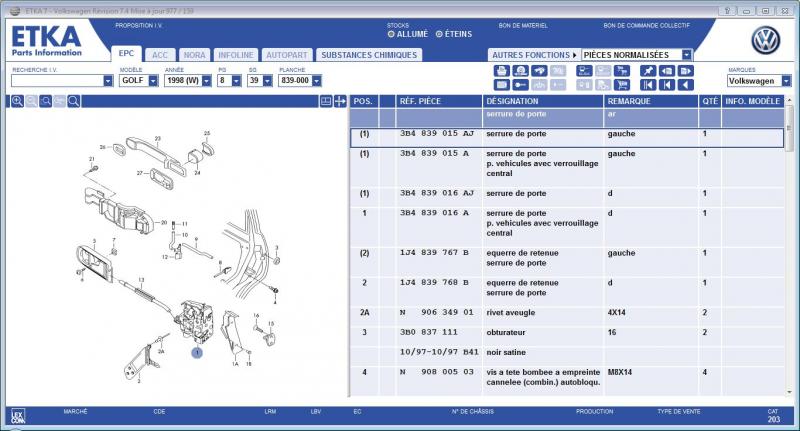Open the SG dropdown showing 39
The width and height of the screenshot is (800, 431).
click(x=267, y=81)
